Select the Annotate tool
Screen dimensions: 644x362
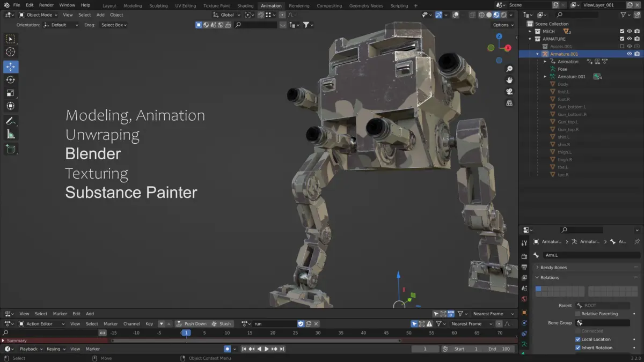click(11, 121)
